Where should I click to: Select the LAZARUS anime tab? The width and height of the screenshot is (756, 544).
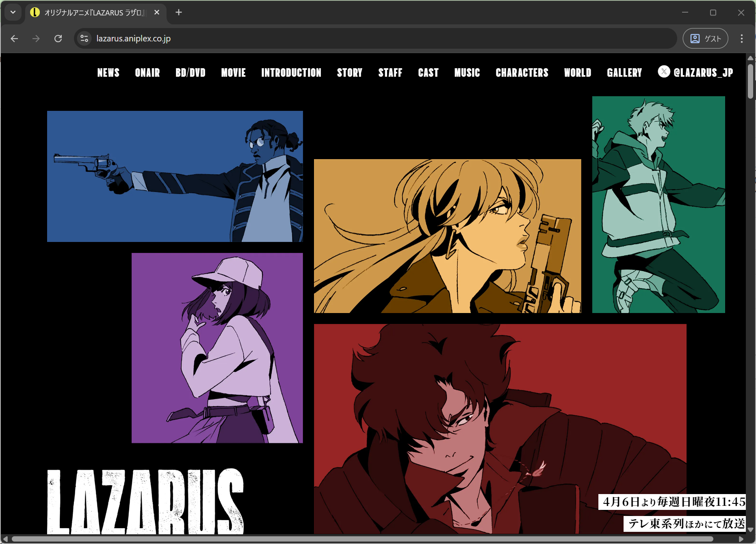click(x=95, y=13)
